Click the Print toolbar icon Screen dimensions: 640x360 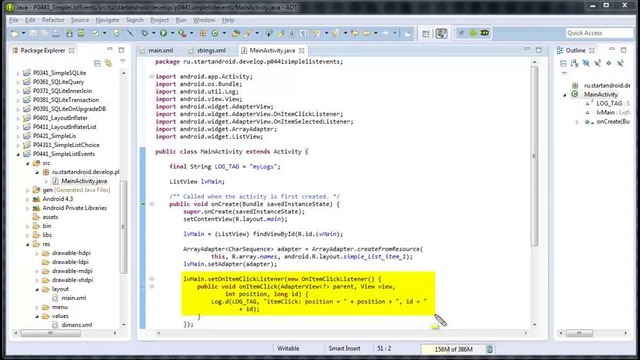(56, 33)
